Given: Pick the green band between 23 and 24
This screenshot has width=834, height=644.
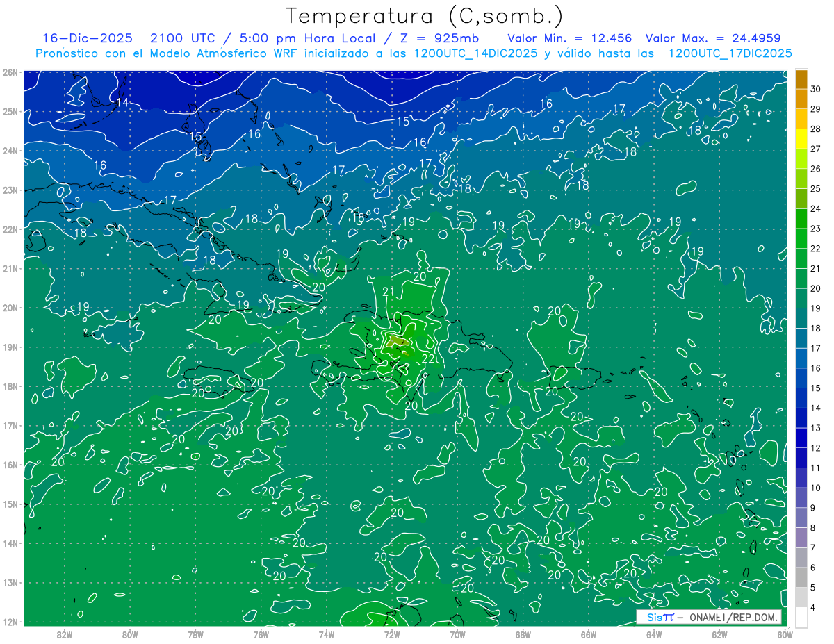Looking at the screenshot, I should (801, 218).
